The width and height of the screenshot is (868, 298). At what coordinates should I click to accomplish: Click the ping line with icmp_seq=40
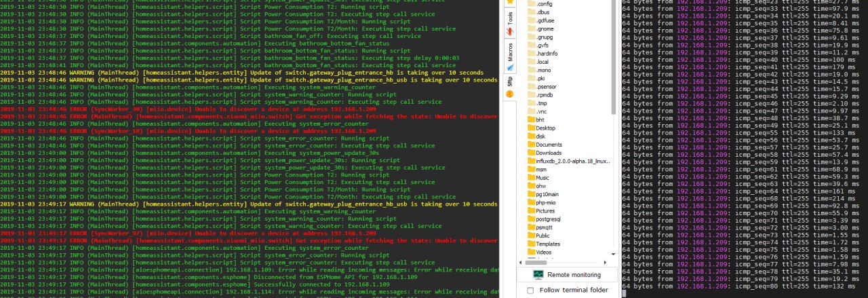coord(740,60)
